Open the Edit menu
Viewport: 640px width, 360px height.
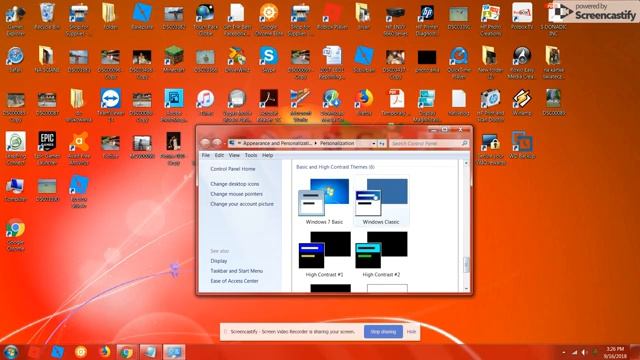pyautogui.click(x=219, y=156)
